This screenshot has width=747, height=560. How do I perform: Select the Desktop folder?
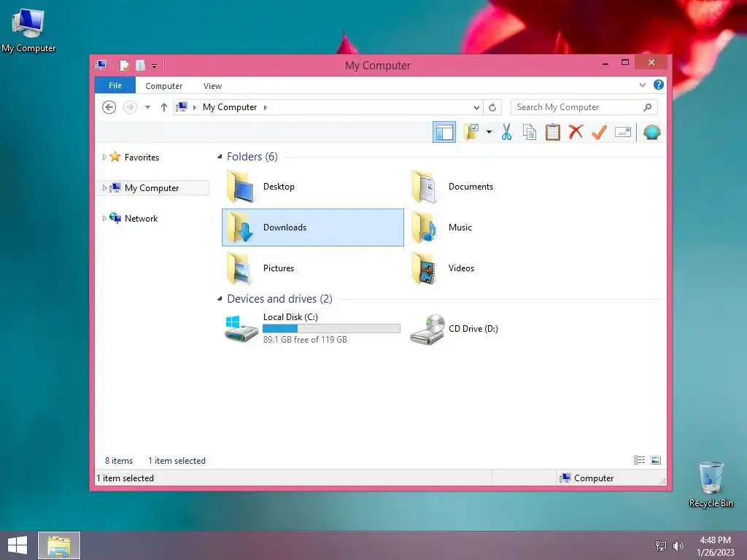point(312,187)
